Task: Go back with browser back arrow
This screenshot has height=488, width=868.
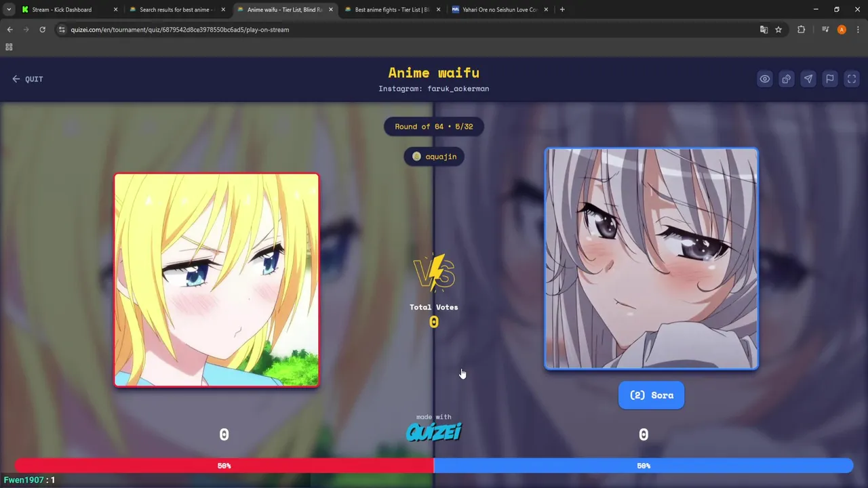Action: (9, 30)
